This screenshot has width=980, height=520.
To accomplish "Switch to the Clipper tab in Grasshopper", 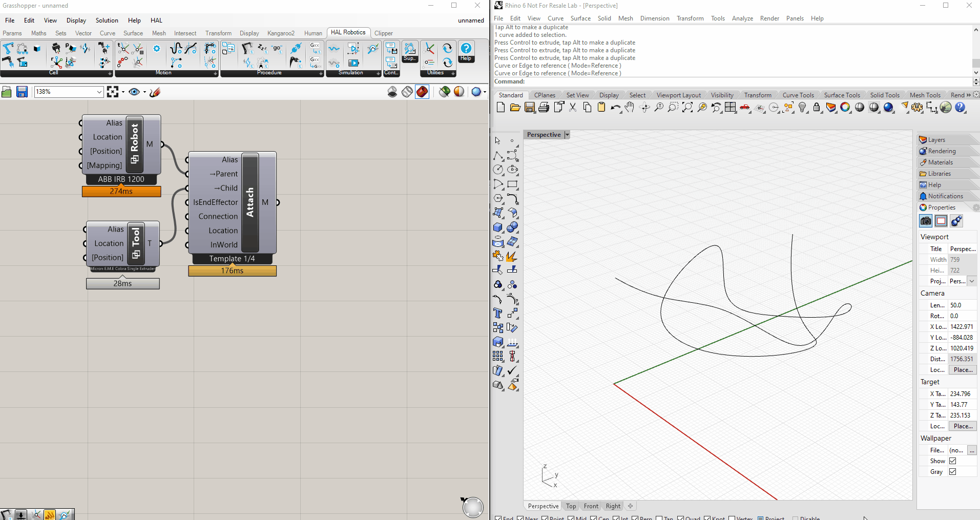I will coord(384,33).
